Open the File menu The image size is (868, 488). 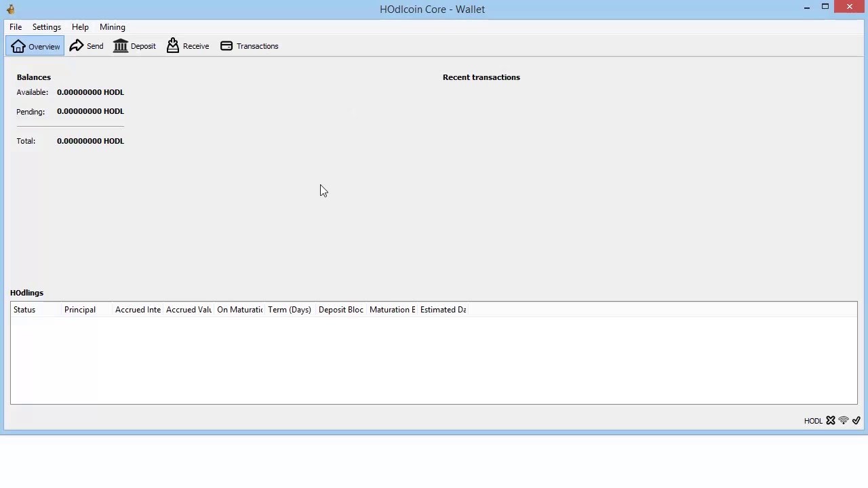click(x=16, y=27)
